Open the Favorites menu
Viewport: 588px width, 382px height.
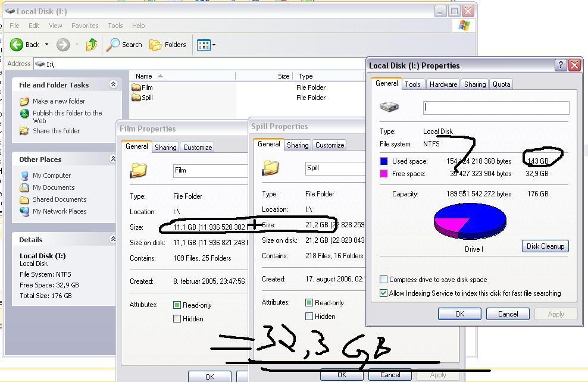[x=85, y=26]
